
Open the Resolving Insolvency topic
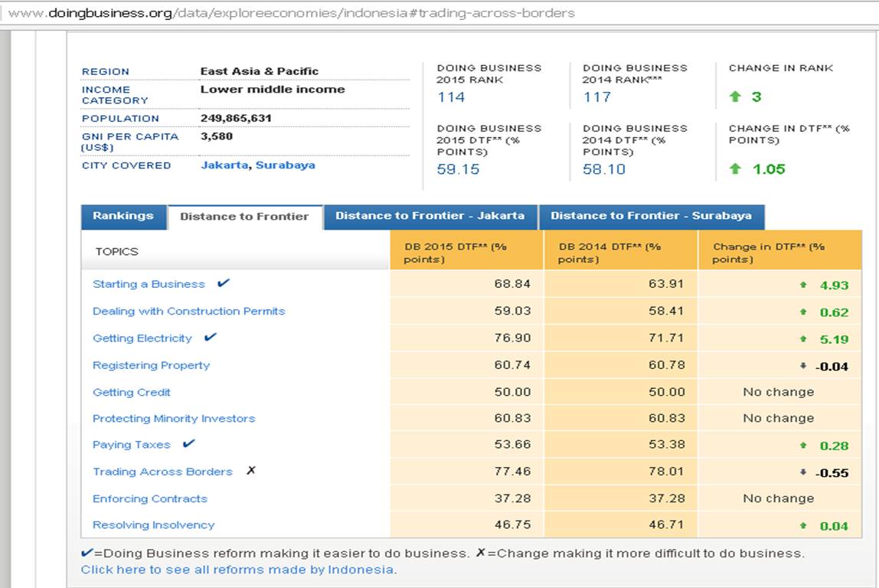tap(154, 525)
